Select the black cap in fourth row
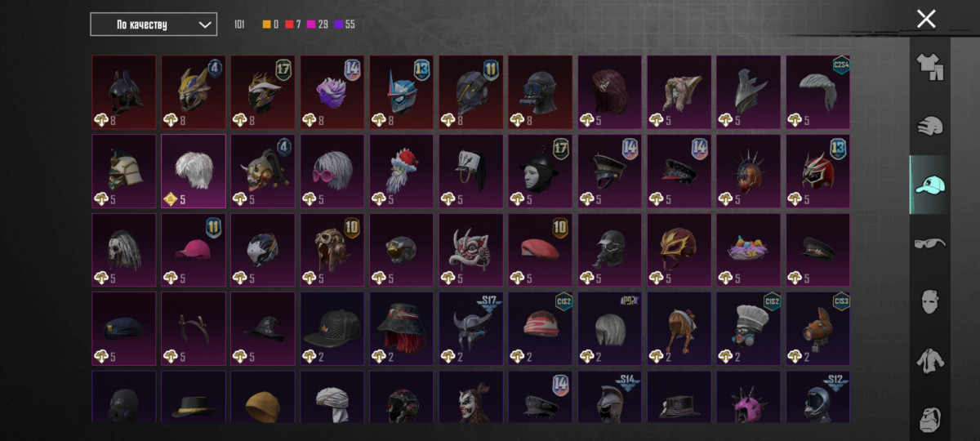This screenshot has height=441, width=980. pos(332,328)
